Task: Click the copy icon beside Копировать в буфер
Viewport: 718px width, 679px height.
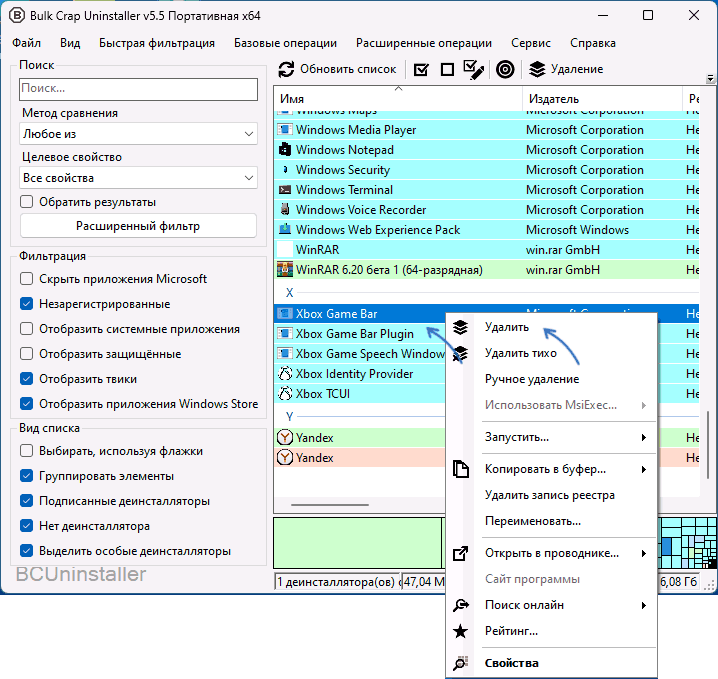Action: (460, 469)
